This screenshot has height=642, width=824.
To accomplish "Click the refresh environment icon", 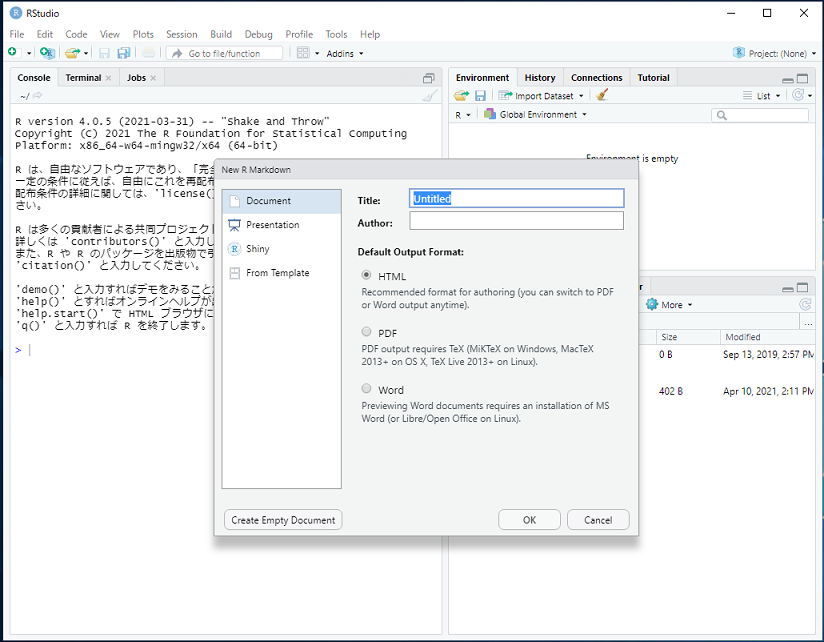I will [x=798, y=95].
